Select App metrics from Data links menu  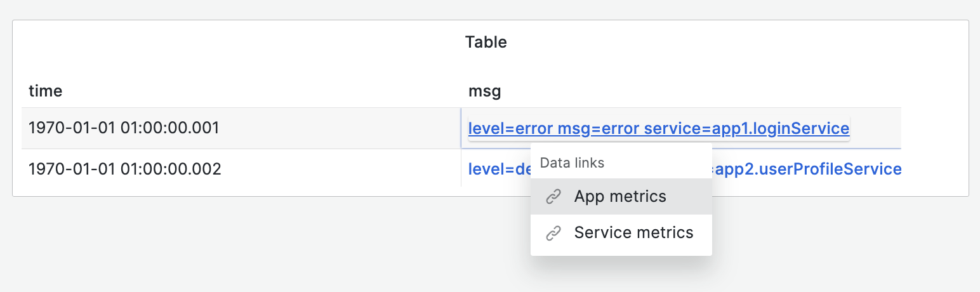621,197
